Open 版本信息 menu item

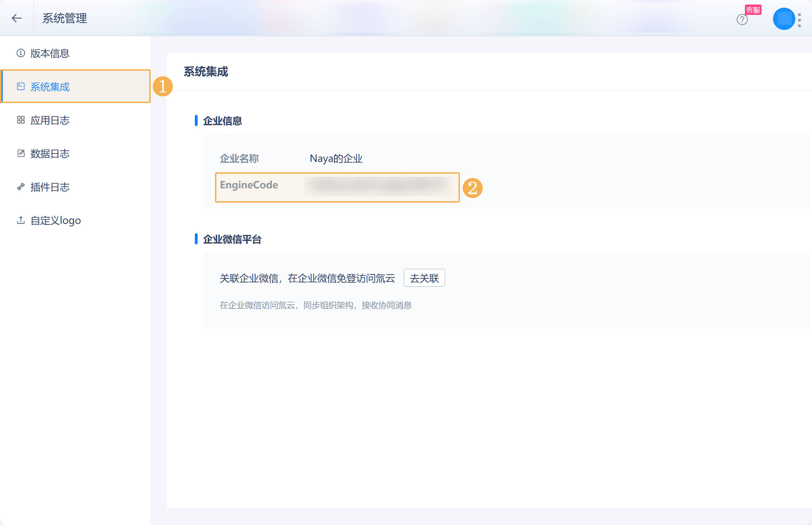click(x=50, y=53)
